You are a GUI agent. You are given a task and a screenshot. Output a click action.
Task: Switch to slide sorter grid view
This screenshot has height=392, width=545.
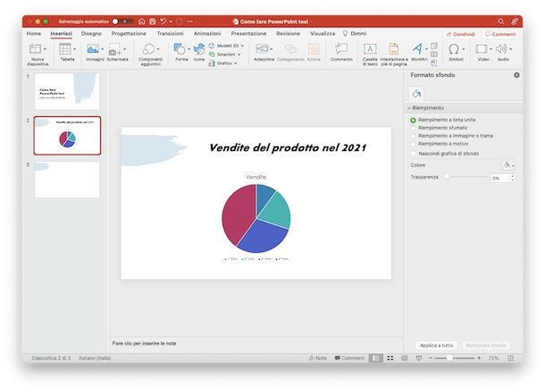390,358
